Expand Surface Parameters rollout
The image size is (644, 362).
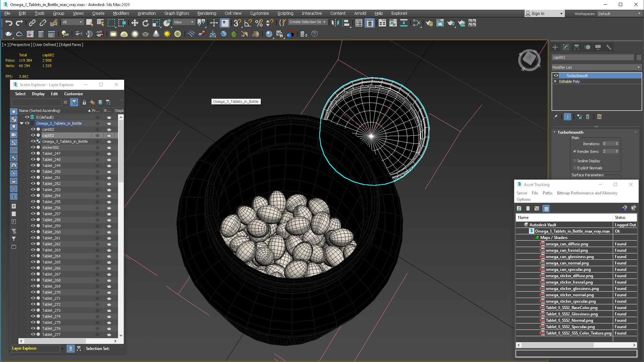tap(587, 175)
